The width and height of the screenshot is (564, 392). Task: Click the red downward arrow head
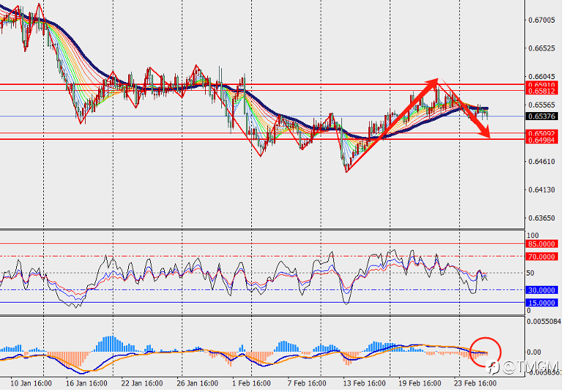pos(485,131)
